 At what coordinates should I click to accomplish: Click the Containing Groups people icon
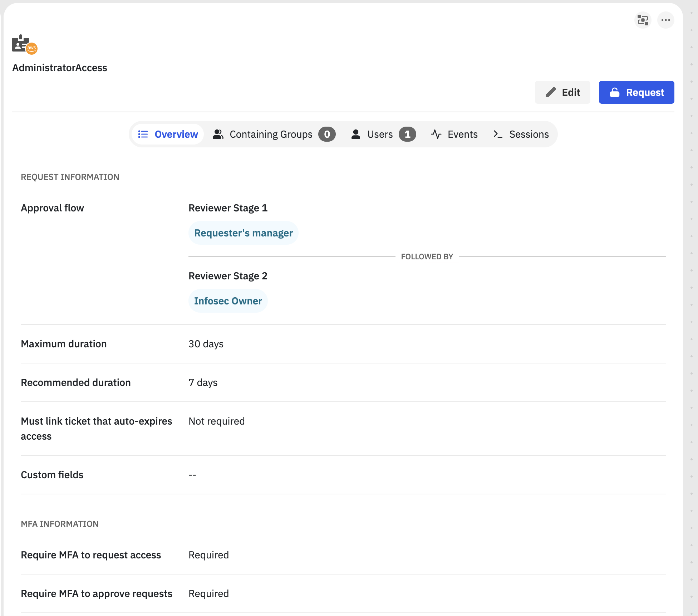(218, 134)
